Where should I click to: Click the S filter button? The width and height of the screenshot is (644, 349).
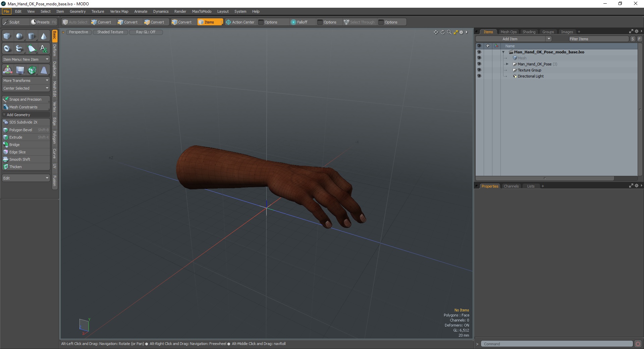(633, 39)
